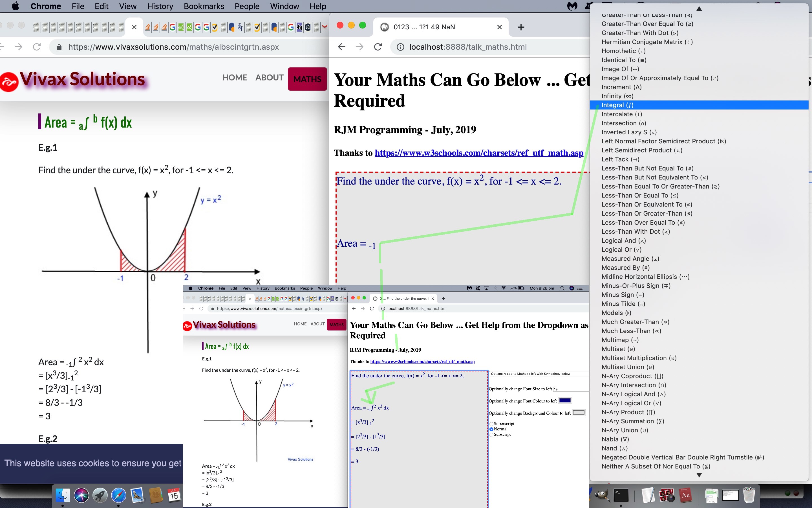Open Dictionary app from the Dock
This screenshot has height=508, width=812.
685,495
